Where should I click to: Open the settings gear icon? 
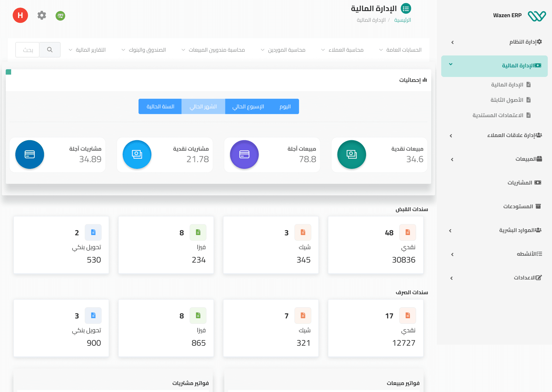pyautogui.click(x=42, y=15)
